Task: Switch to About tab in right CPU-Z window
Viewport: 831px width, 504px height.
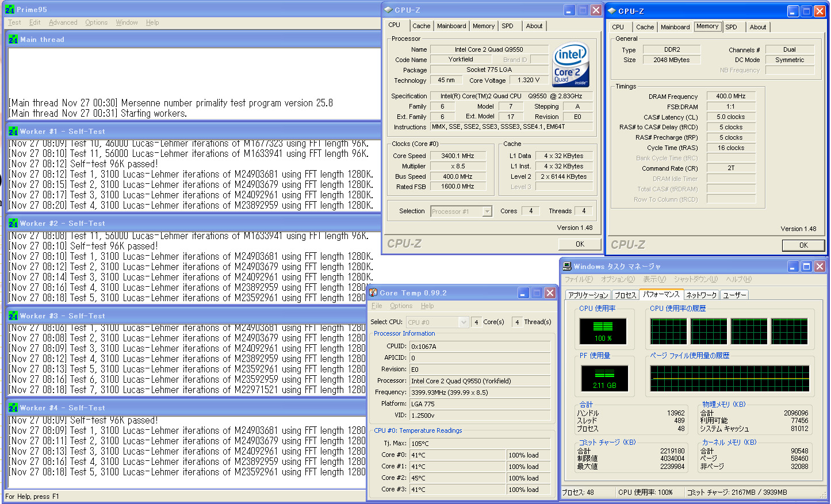Action: click(x=758, y=27)
